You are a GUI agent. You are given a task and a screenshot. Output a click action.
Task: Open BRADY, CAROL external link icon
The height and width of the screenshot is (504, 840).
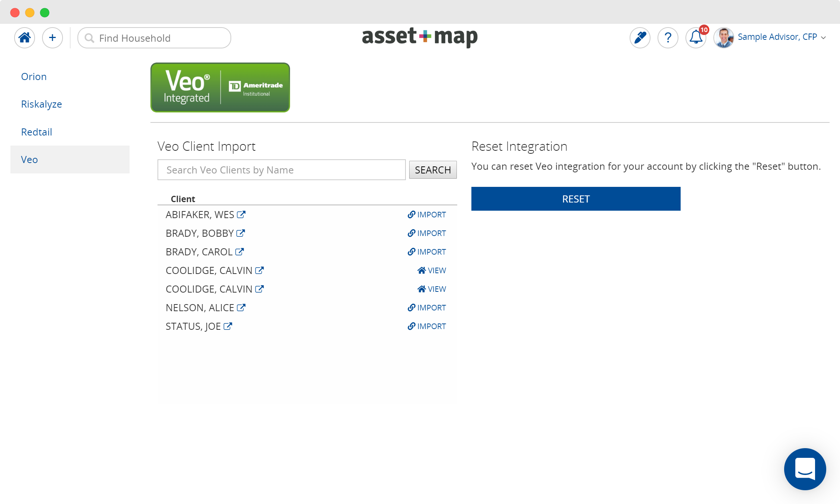239,252
